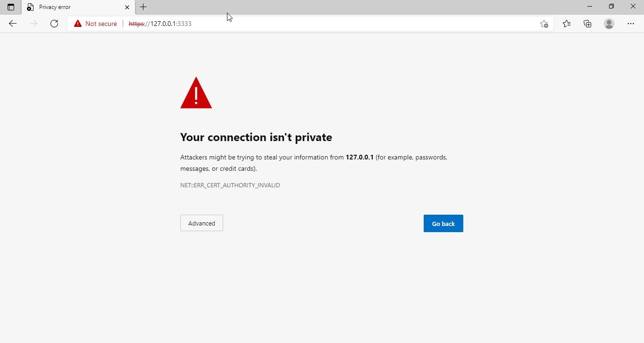The width and height of the screenshot is (644, 343).
Task: Refresh the current page
Action: click(54, 24)
